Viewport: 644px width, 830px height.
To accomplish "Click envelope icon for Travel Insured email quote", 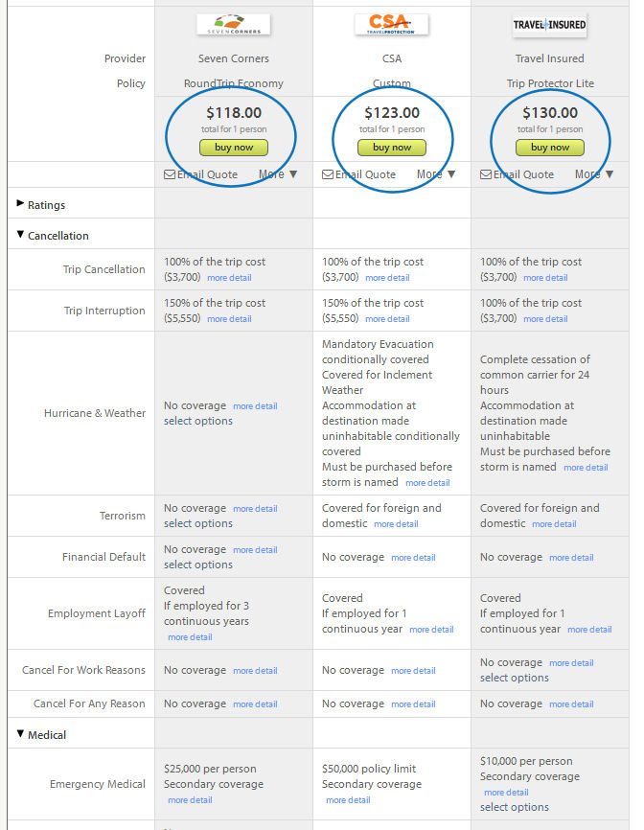I will tap(486, 174).
